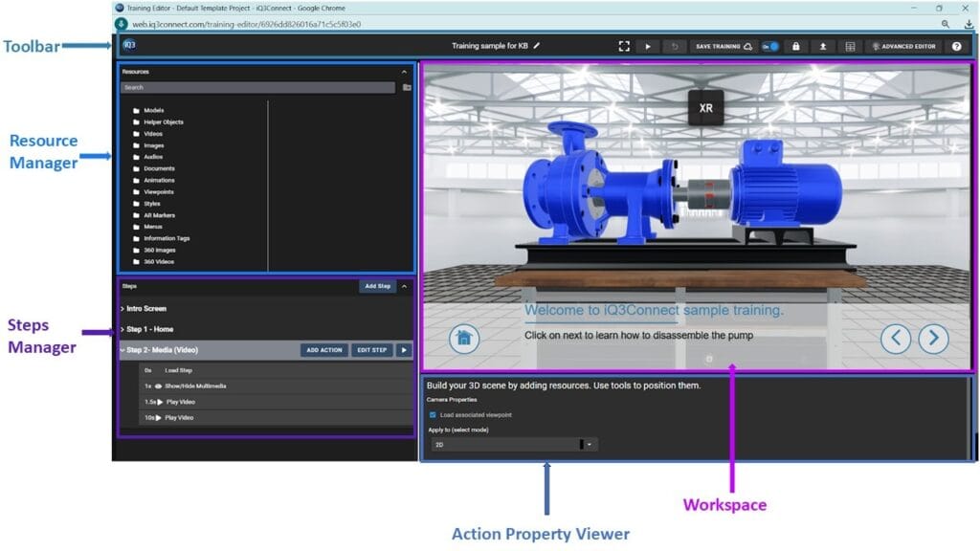The image size is (980, 551).
Task: Click the upload icon in the toolbar
Action: [x=822, y=46]
